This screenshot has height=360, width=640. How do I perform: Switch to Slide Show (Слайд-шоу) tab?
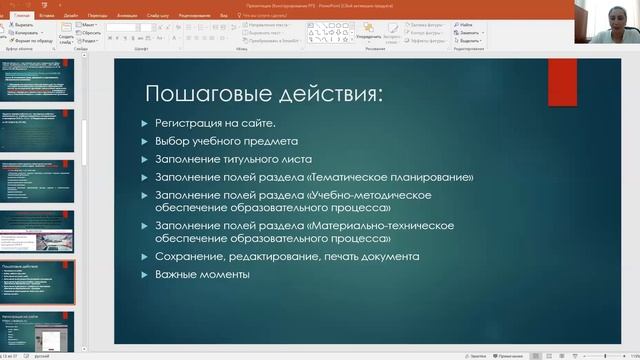[158, 16]
